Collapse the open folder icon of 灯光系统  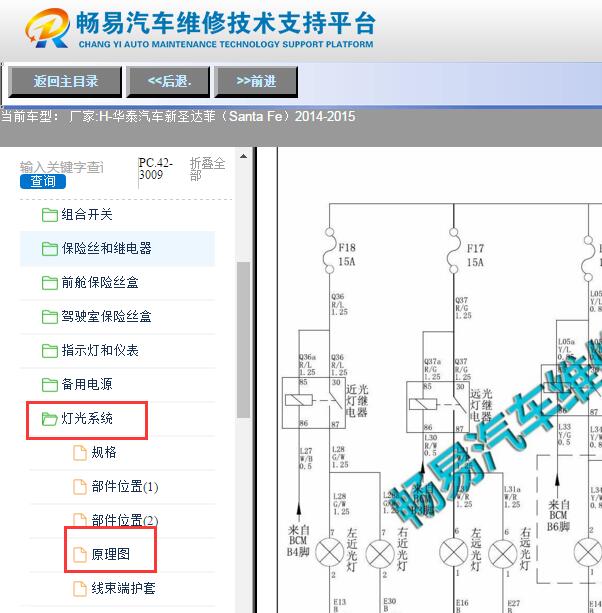50,419
